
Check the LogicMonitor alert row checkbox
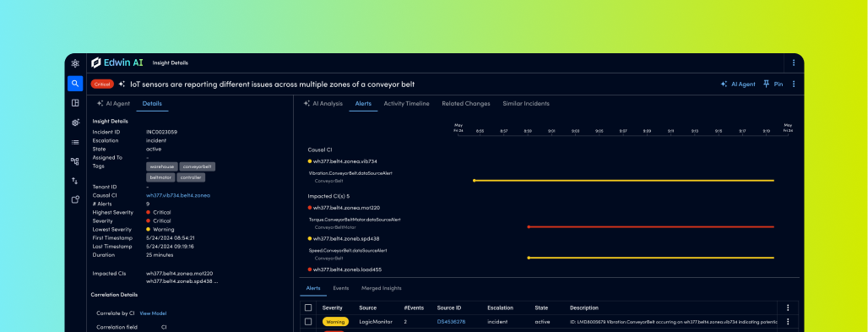[308, 322]
